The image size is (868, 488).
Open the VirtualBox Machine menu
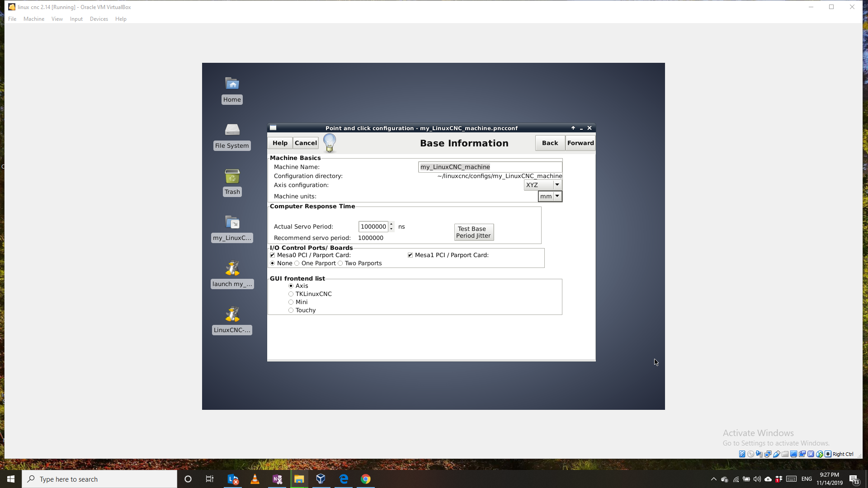[x=34, y=19]
